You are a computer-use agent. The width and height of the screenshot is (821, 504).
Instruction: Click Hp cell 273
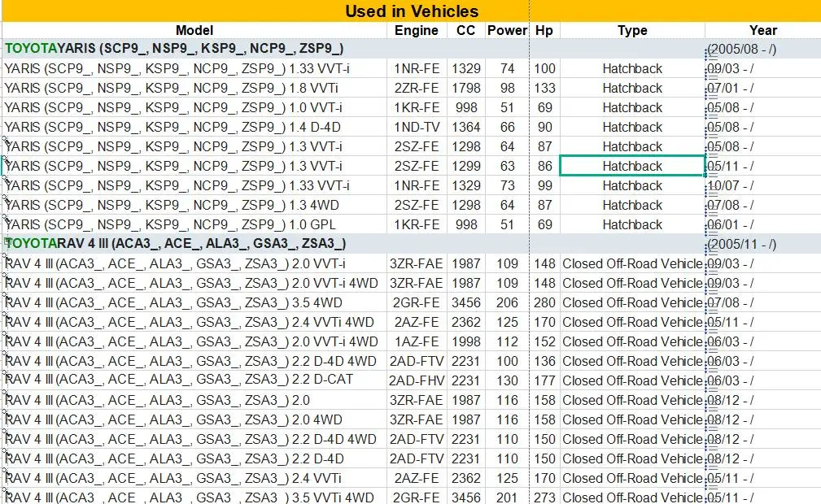tap(544, 497)
